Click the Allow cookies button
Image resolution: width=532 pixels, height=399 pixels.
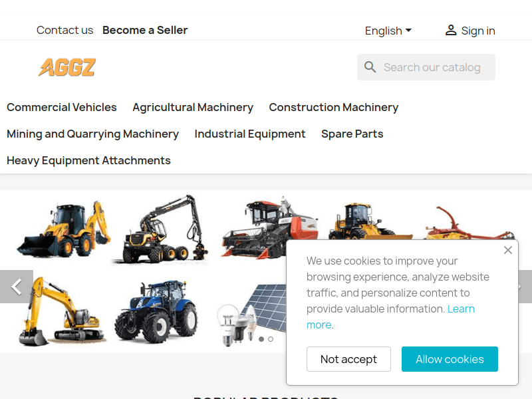[450, 359]
